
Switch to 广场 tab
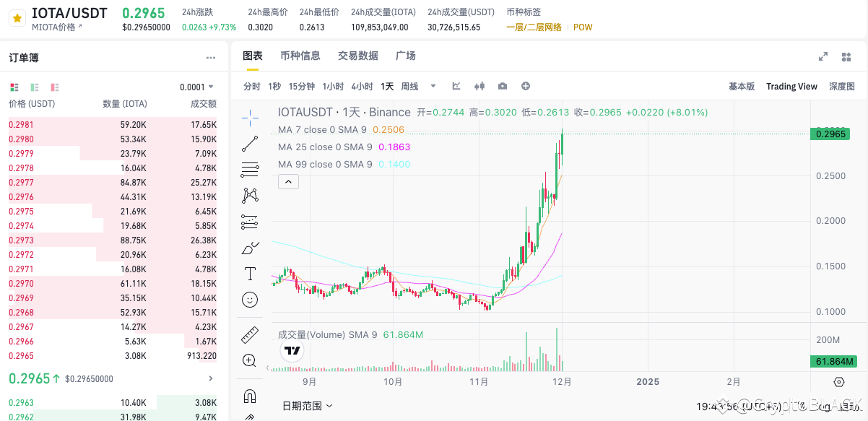[406, 56]
